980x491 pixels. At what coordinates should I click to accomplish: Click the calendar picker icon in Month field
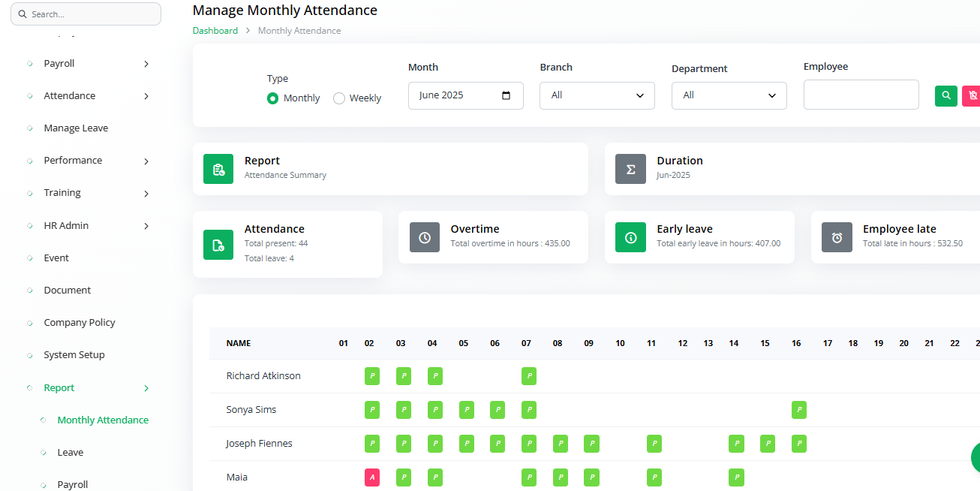(x=506, y=95)
